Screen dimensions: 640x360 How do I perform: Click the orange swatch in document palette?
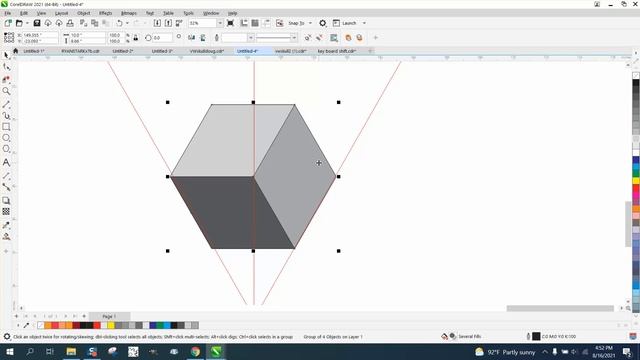pos(48,325)
